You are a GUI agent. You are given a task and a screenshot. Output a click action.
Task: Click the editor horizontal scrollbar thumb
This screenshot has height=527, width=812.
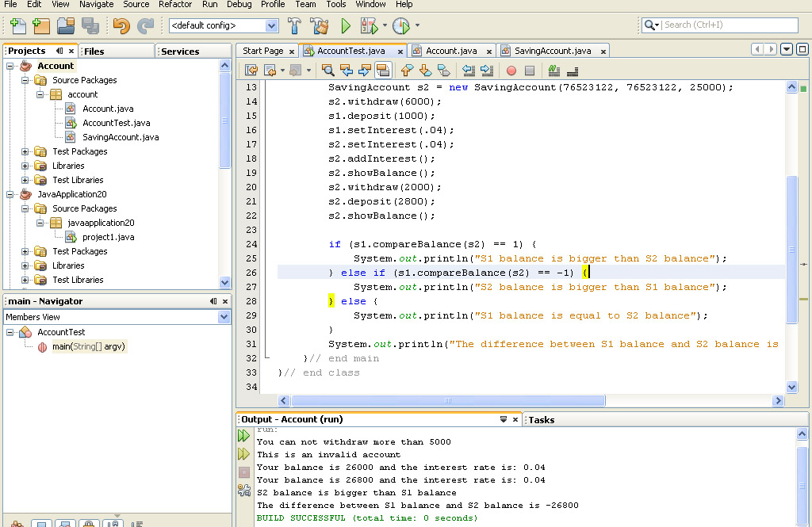click(x=448, y=401)
